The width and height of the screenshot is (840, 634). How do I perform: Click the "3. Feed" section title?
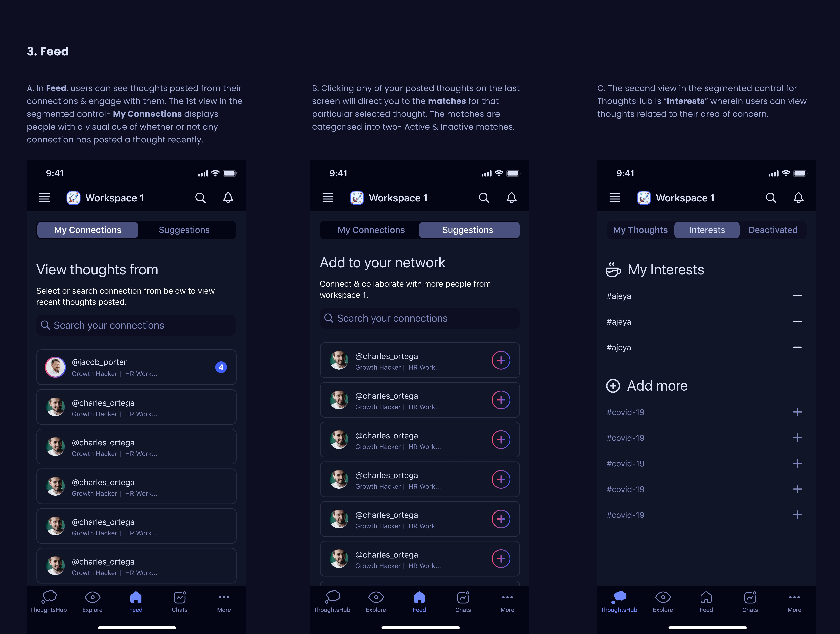[x=48, y=51]
